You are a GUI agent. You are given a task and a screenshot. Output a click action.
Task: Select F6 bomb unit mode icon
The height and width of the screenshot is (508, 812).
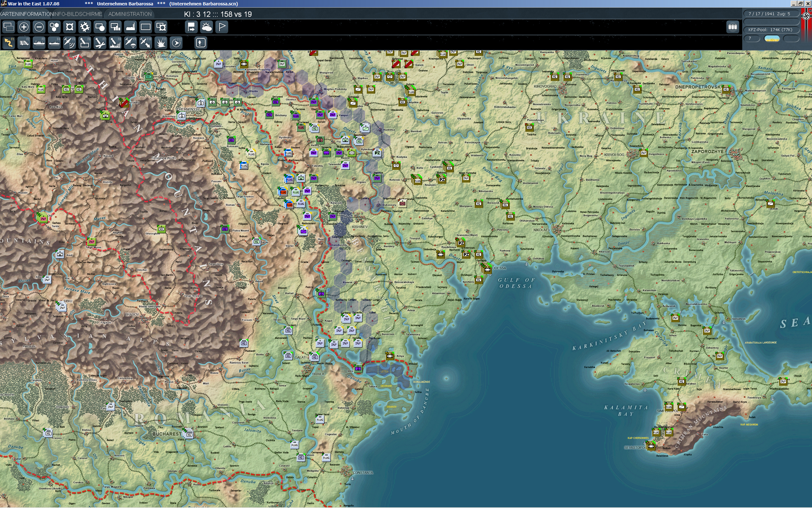pyautogui.click(x=85, y=43)
